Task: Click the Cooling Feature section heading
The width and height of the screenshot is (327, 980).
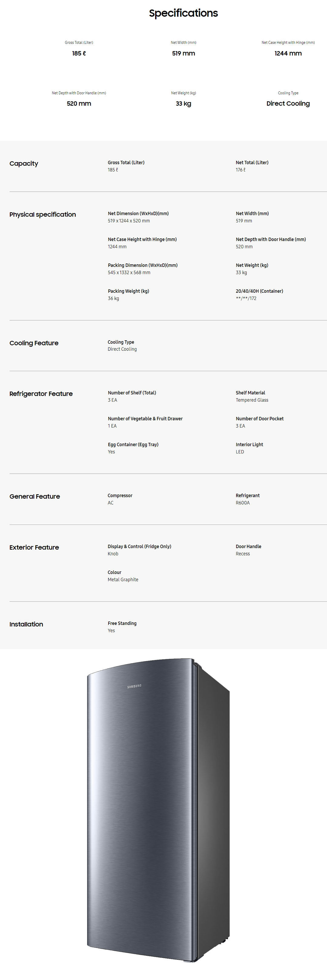Action: pos(34,343)
